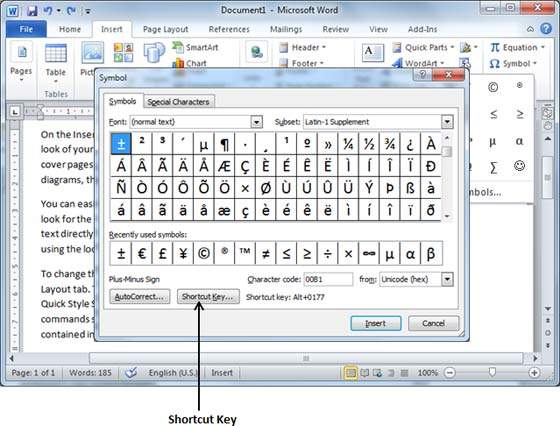
Task: Click the Word Help question mark icon
Action: pyautogui.click(x=546, y=29)
